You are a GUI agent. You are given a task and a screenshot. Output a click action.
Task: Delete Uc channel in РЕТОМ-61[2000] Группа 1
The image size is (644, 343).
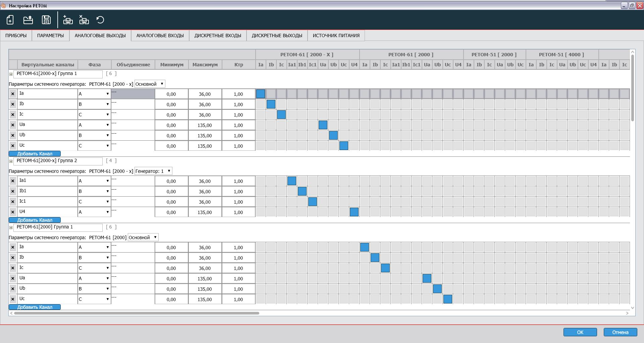click(x=13, y=299)
